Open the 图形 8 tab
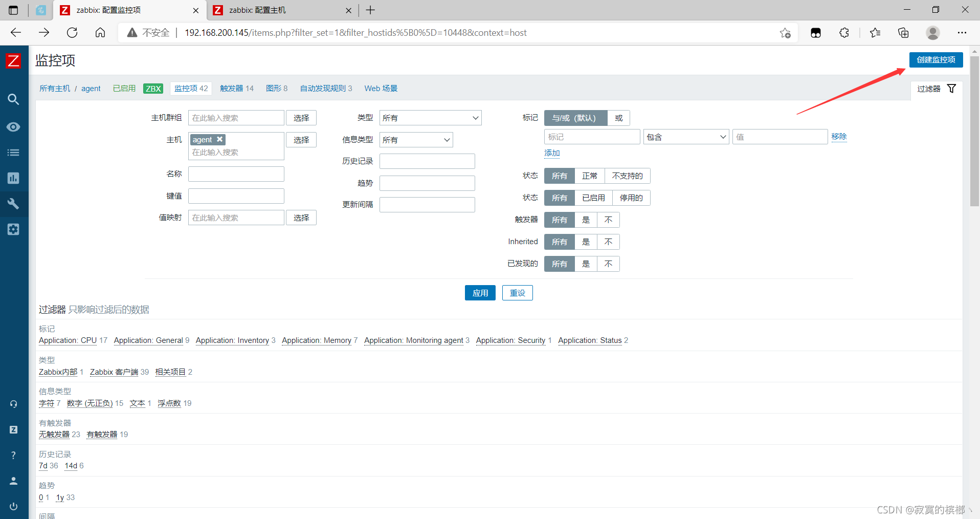980x519 pixels. (277, 89)
